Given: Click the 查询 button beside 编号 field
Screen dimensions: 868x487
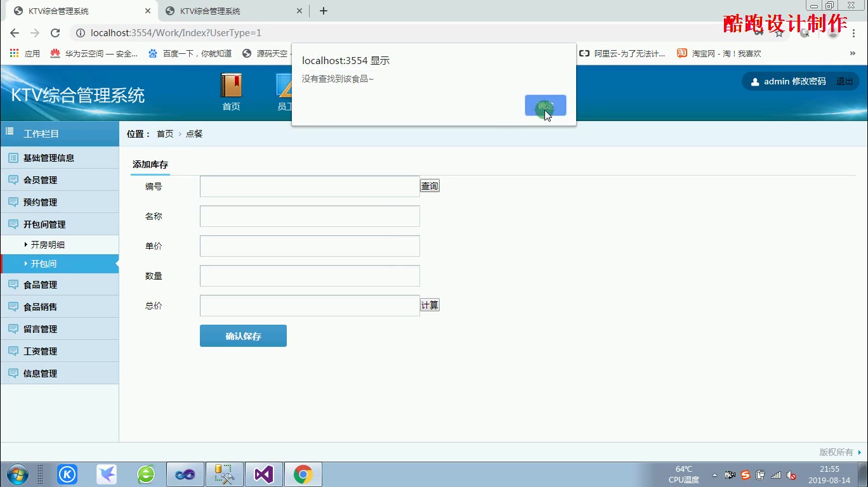Looking at the screenshot, I should 429,185.
